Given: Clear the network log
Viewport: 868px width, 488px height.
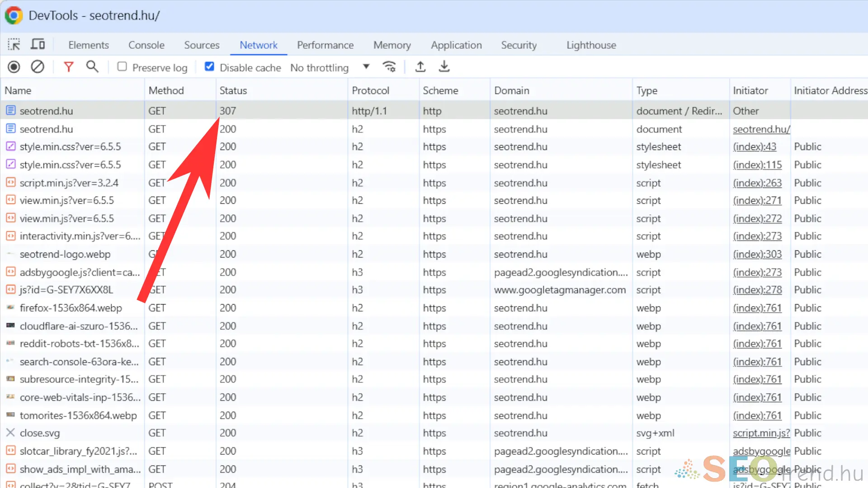Looking at the screenshot, I should point(38,67).
